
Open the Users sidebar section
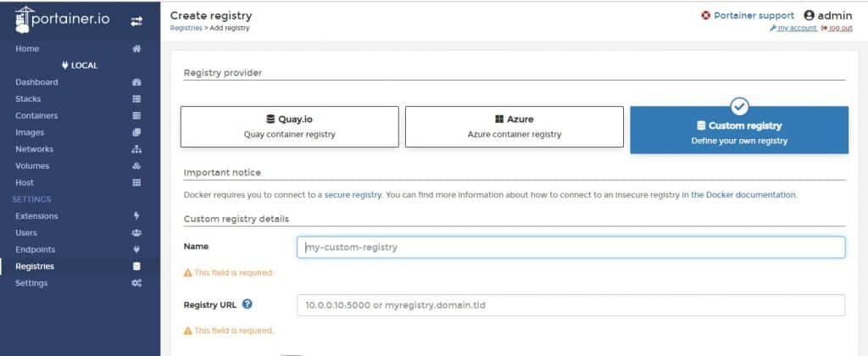pyautogui.click(x=27, y=232)
